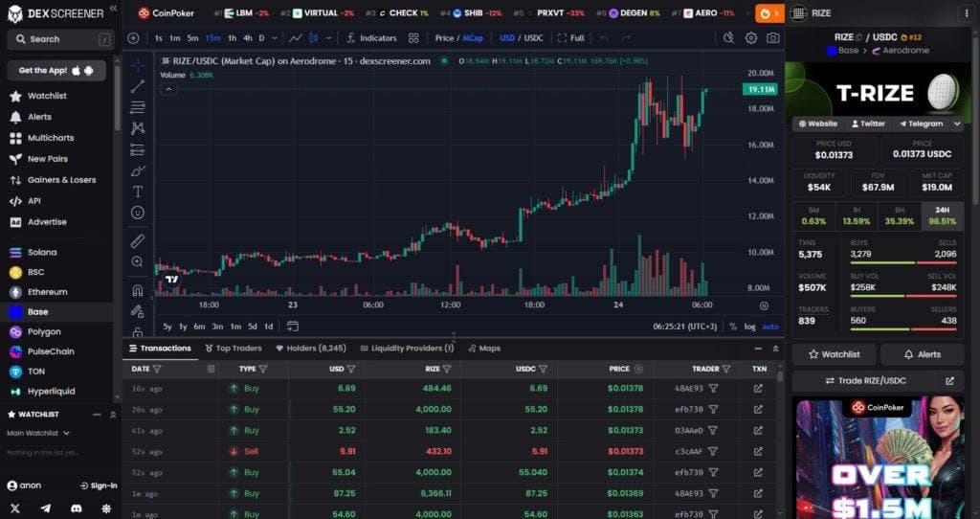Open the Discord icon in sidebar footer

[x=77, y=508]
